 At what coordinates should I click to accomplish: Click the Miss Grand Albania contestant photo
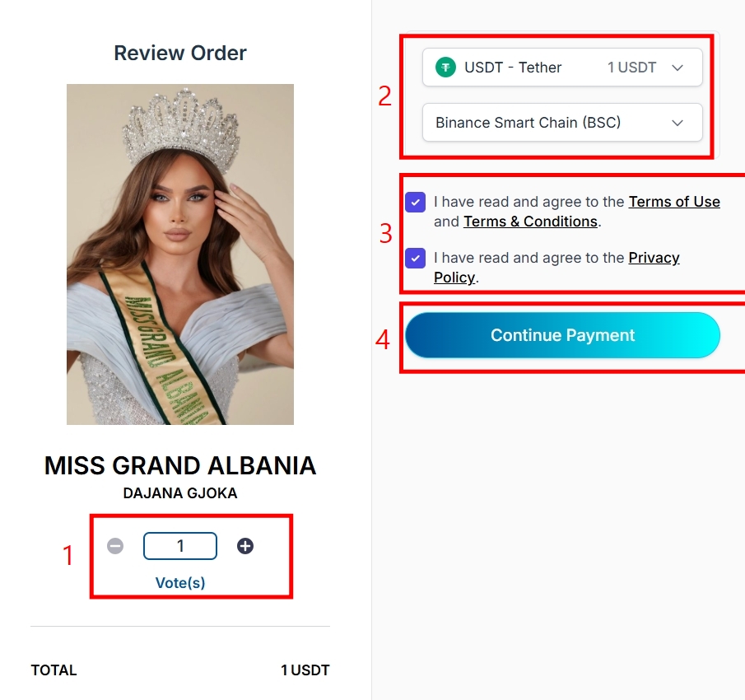tap(180, 254)
